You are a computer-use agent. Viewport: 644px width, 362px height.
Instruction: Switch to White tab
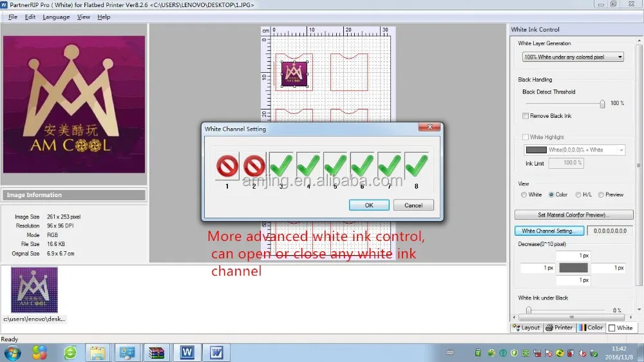point(621,327)
